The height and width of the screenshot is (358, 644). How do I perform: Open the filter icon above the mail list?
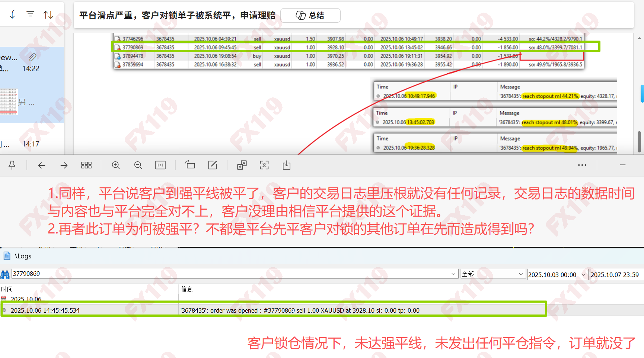(x=30, y=14)
